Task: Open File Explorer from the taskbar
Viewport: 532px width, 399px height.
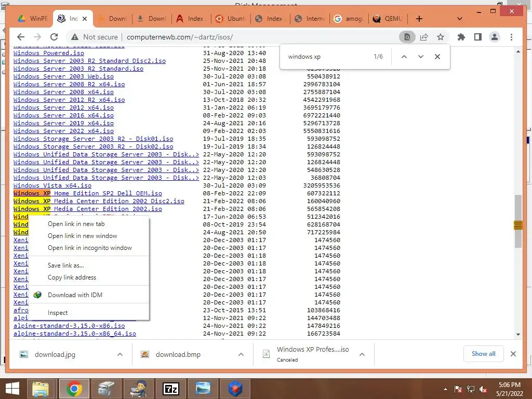Action: point(41,389)
